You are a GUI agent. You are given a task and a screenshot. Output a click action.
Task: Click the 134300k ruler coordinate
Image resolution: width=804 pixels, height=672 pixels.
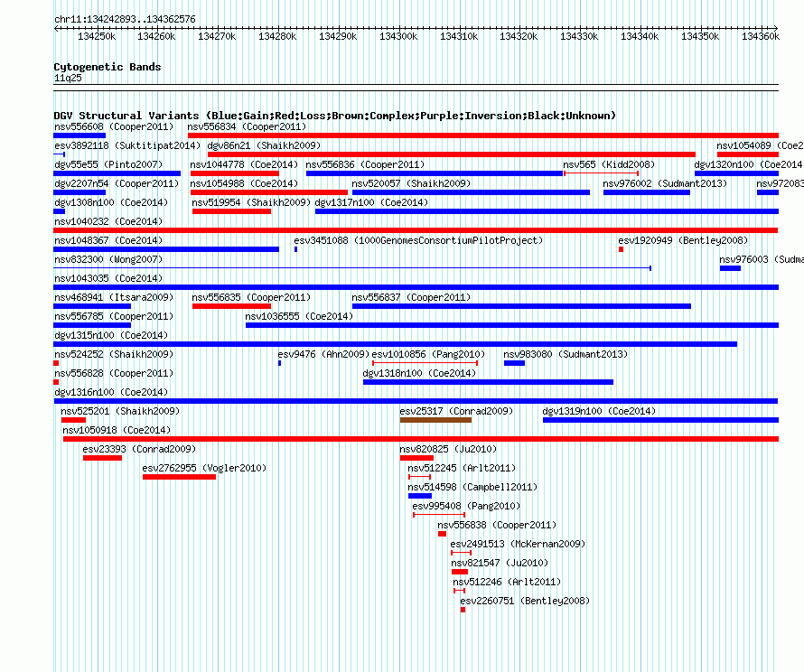pos(398,36)
